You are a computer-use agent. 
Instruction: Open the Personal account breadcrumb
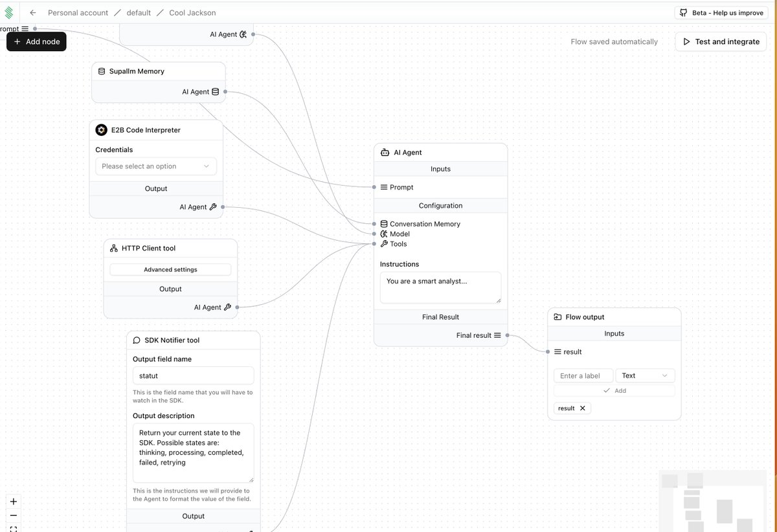(x=78, y=12)
